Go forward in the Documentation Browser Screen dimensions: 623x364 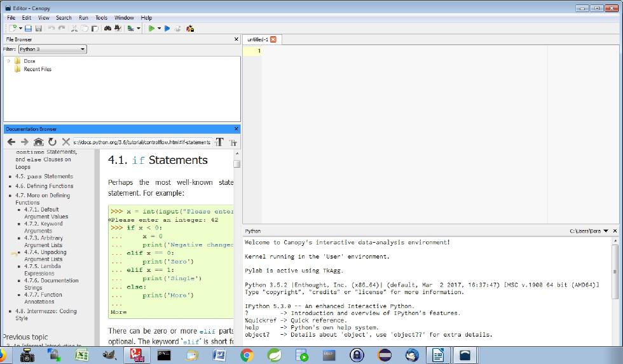coord(25,142)
